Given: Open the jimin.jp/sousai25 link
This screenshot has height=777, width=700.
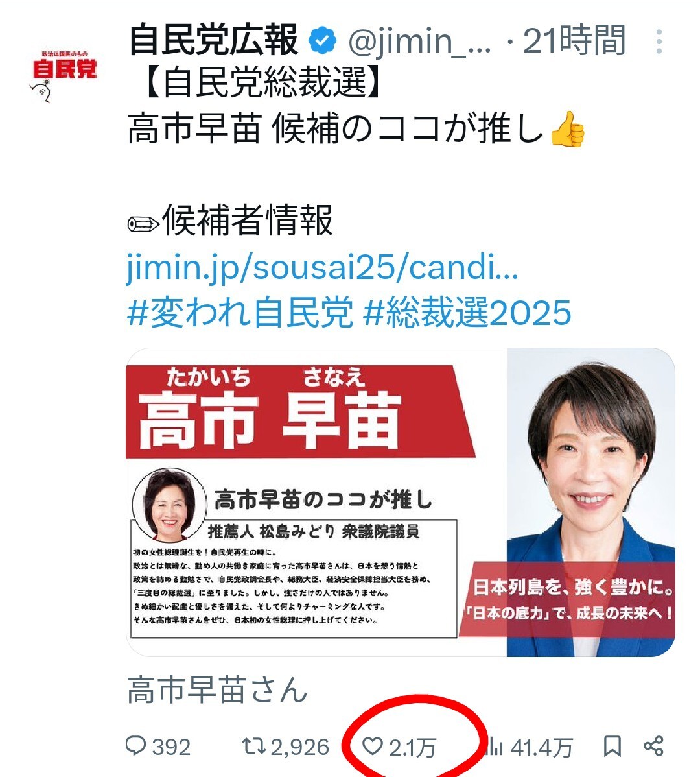Looking at the screenshot, I should [322, 268].
